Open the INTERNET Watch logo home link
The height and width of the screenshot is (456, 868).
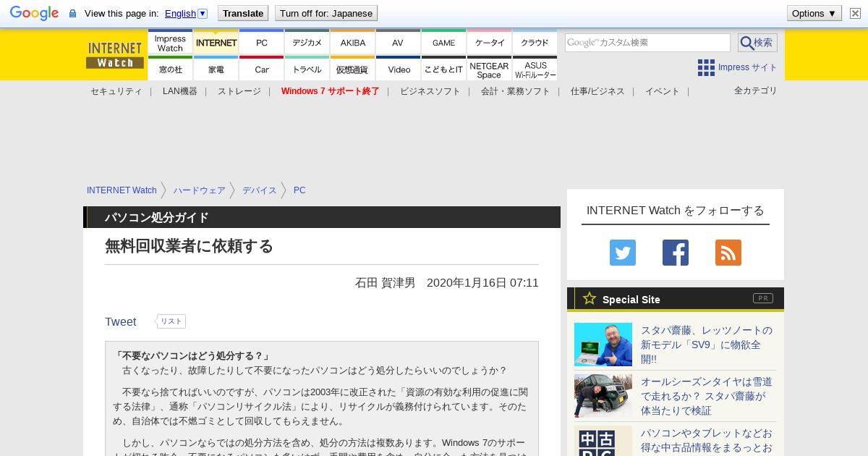click(x=115, y=55)
